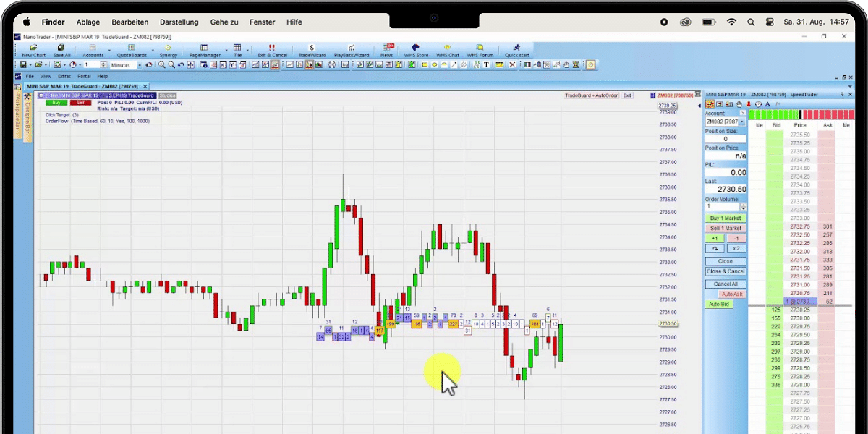The width and height of the screenshot is (868, 434).
Task: Click the letter A icon in SpeedTrader toolbar
Action: [x=767, y=104]
